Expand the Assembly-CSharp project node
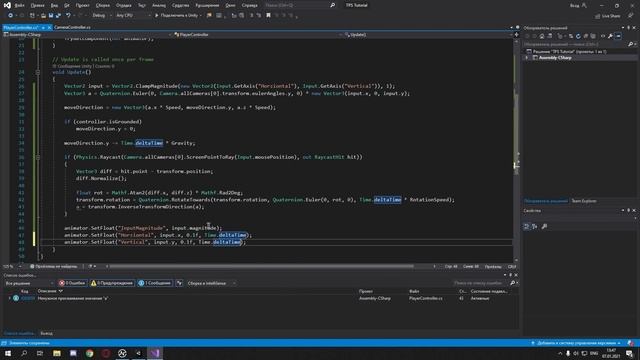This screenshot has height=360, width=640. [527, 58]
